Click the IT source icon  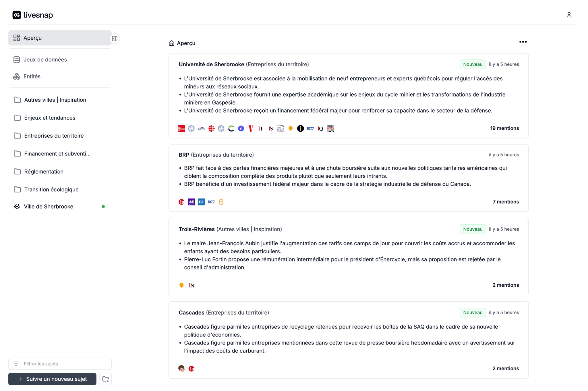(261, 128)
